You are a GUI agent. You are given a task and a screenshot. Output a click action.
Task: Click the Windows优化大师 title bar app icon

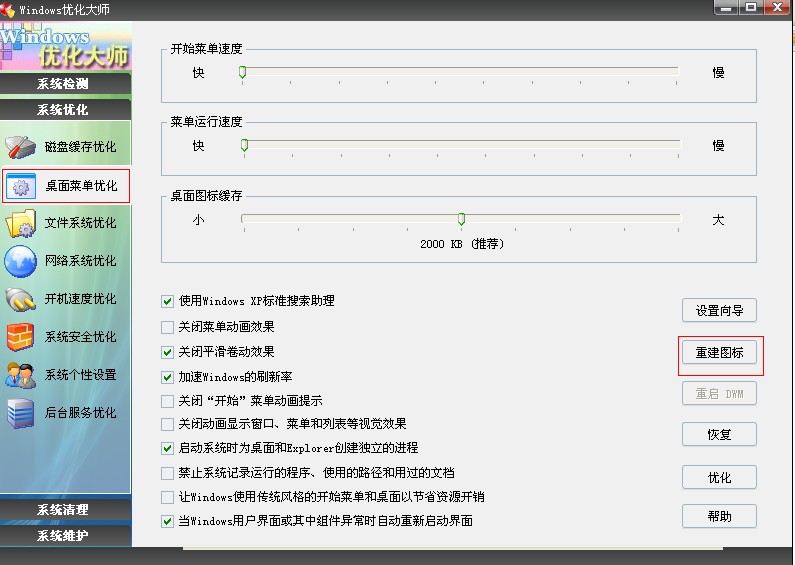click(8, 9)
